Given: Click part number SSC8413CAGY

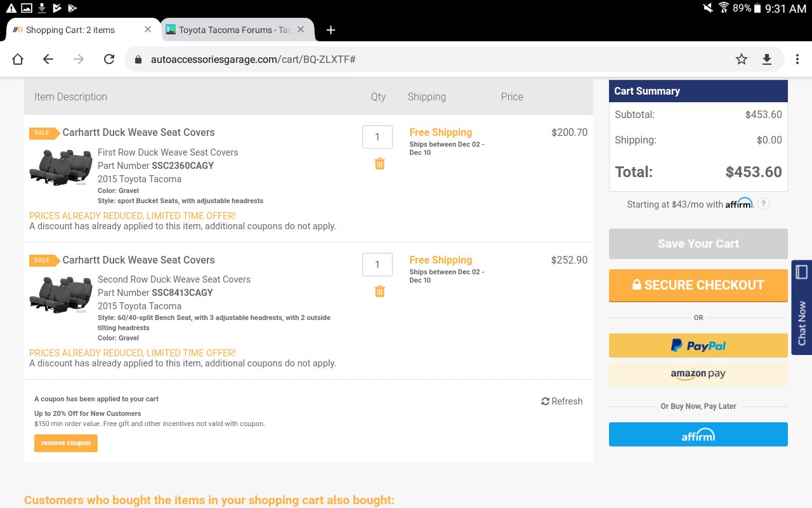Looking at the screenshot, I should click(182, 293).
